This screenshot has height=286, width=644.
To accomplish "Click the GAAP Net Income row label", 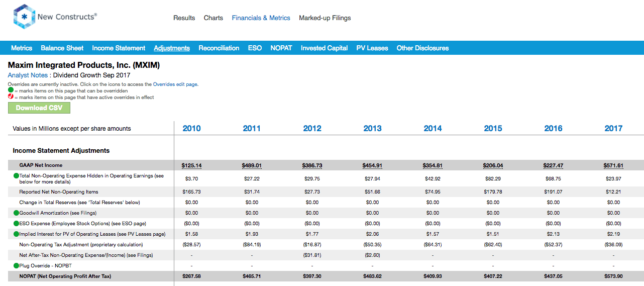I will click(x=41, y=165).
